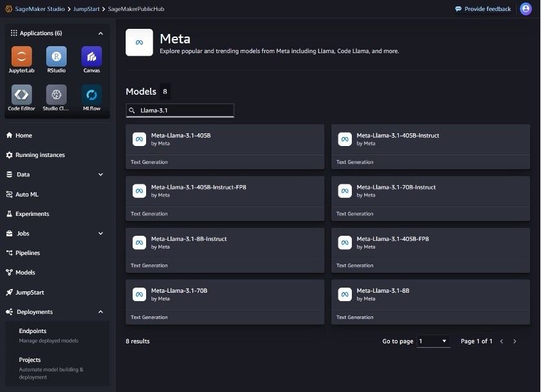Click the Meta provider logo
This screenshot has width=541, height=392.
(139, 42)
